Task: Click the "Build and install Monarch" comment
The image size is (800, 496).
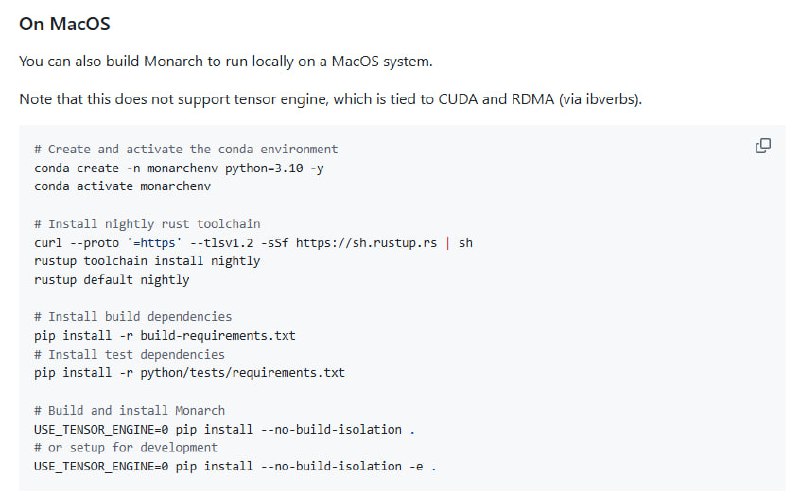Action: pos(129,410)
